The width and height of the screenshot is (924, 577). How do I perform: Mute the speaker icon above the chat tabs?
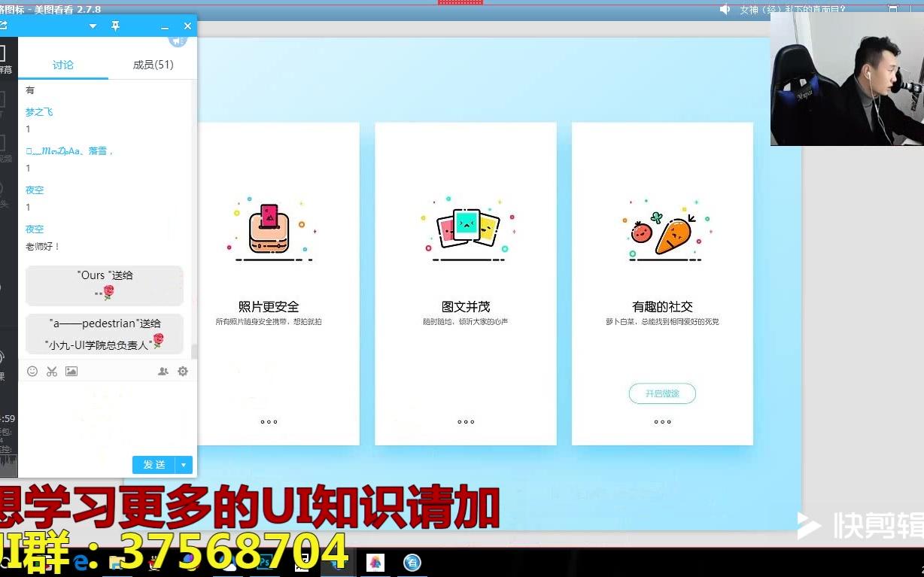click(x=178, y=41)
